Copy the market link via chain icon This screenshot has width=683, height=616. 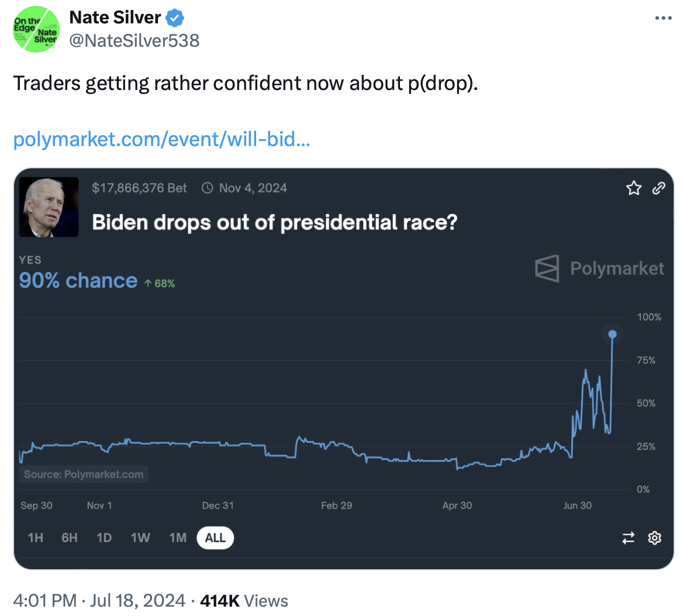(659, 188)
